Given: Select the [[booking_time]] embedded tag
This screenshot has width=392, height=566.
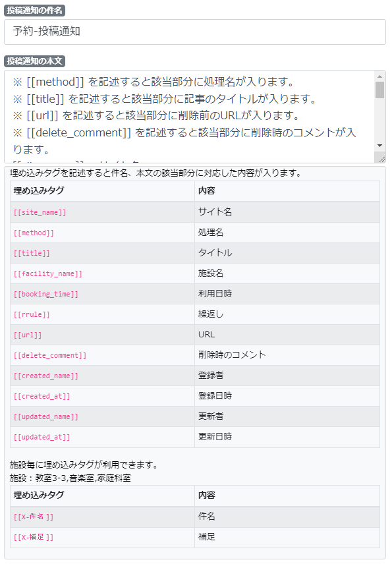Looking at the screenshot, I should [x=44, y=294].
